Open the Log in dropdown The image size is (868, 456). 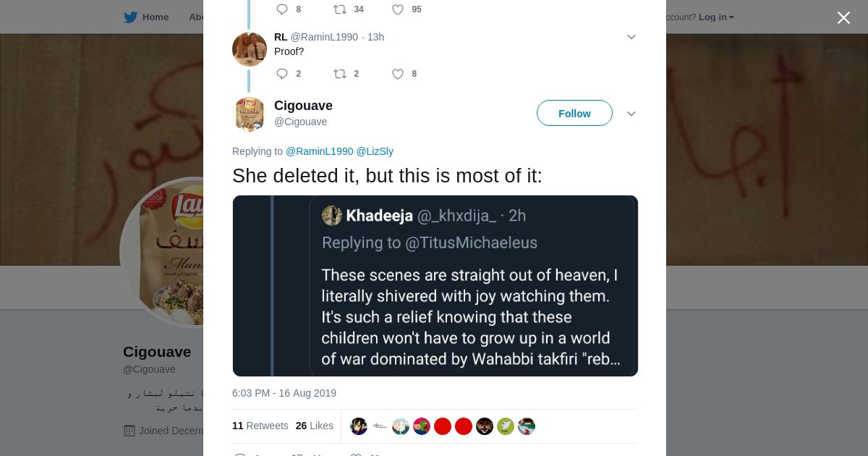[x=716, y=17]
